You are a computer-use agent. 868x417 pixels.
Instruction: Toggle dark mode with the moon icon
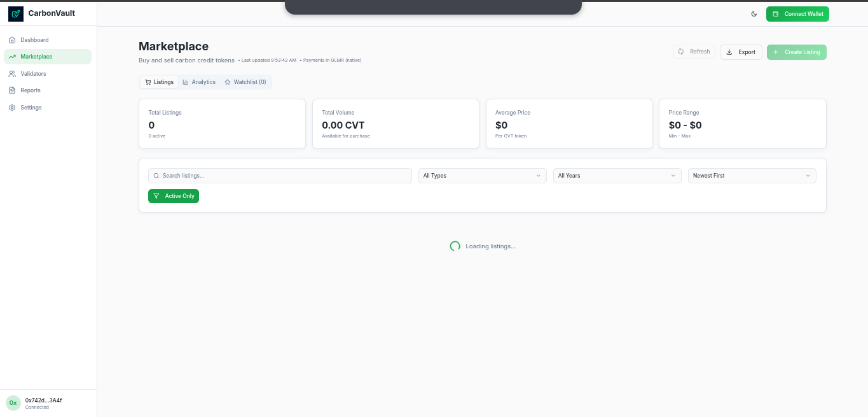tap(754, 14)
